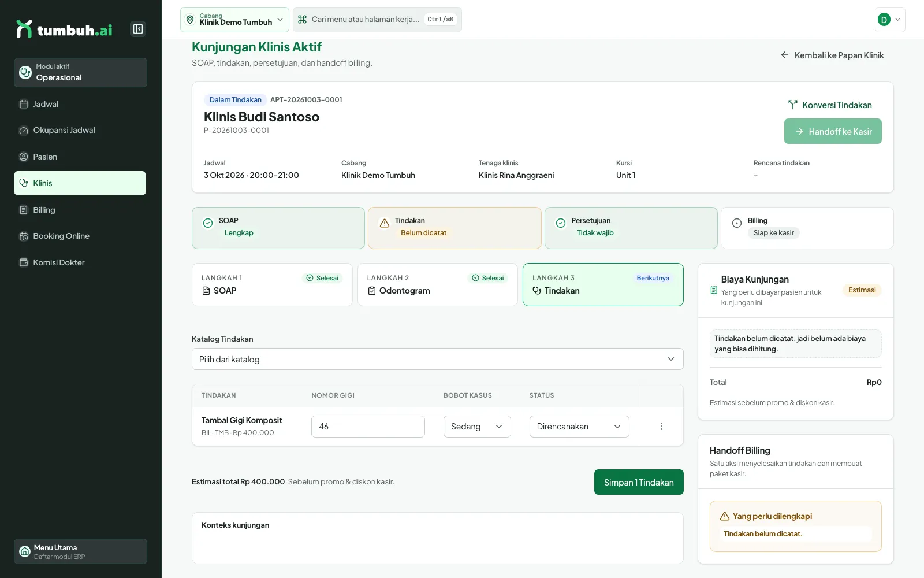Click Kembali ke Papan Klinik link
The height and width of the screenshot is (578, 924).
point(832,55)
